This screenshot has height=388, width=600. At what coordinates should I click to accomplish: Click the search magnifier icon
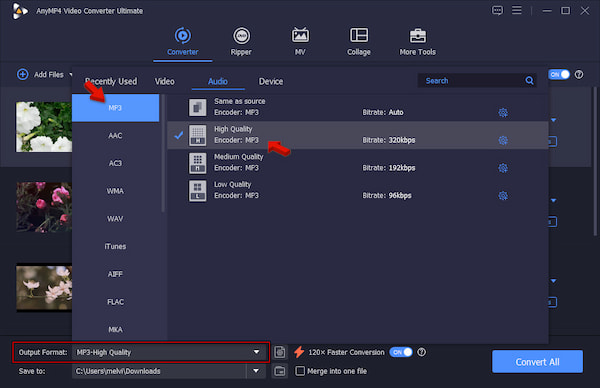[529, 80]
